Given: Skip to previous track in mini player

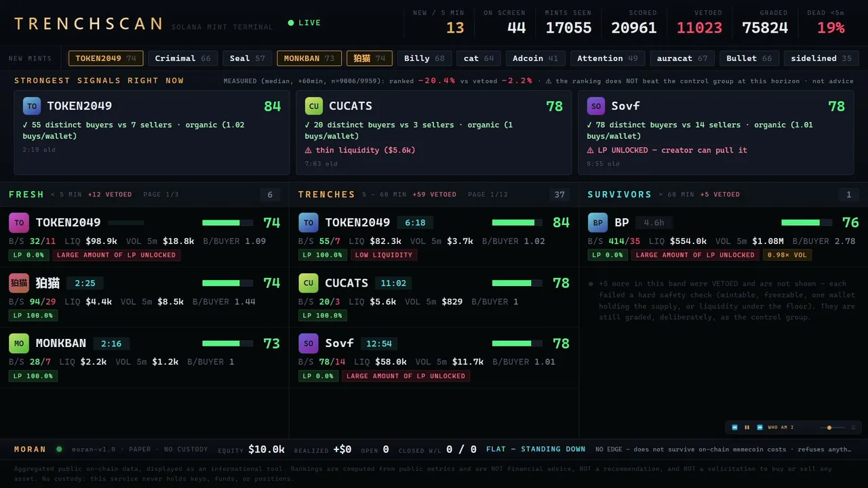Looking at the screenshot, I should [x=734, y=428].
